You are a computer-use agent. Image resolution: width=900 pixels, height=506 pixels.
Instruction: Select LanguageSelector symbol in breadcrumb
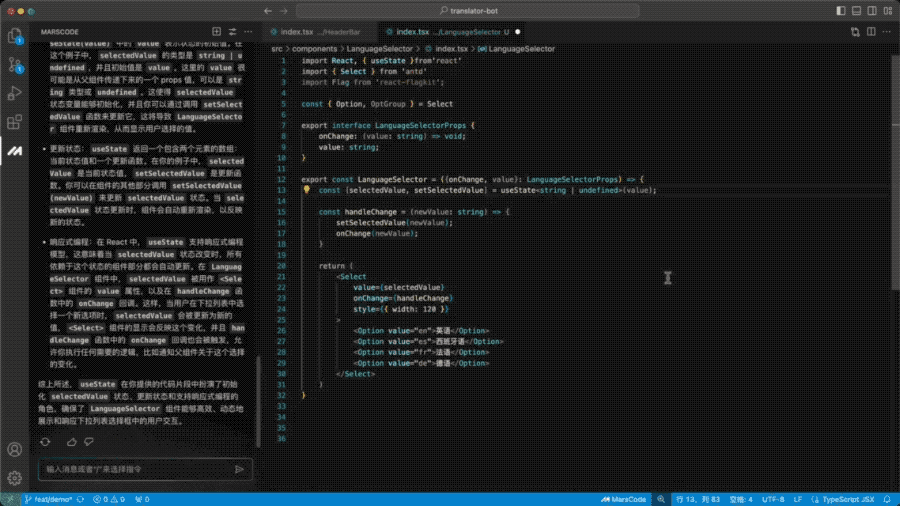pyautogui.click(x=517, y=49)
